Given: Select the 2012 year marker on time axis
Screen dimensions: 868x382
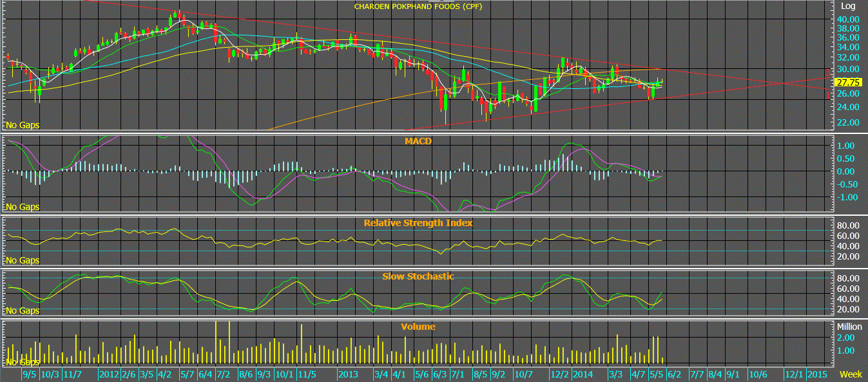Looking at the screenshot, I should (x=108, y=374).
